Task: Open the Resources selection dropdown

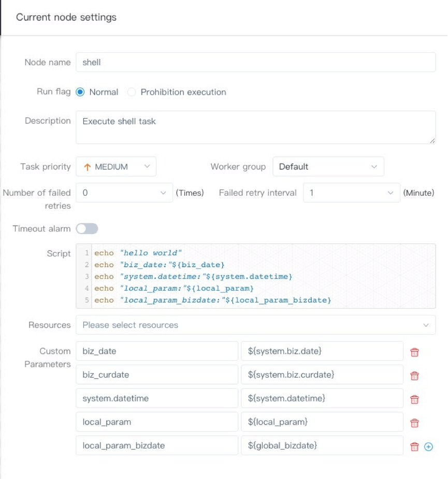Action: pyautogui.click(x=255, y=325)
